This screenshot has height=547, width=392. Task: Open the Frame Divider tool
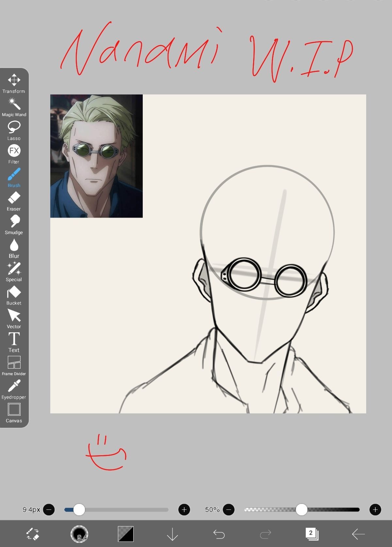click(x=14, y=366)
